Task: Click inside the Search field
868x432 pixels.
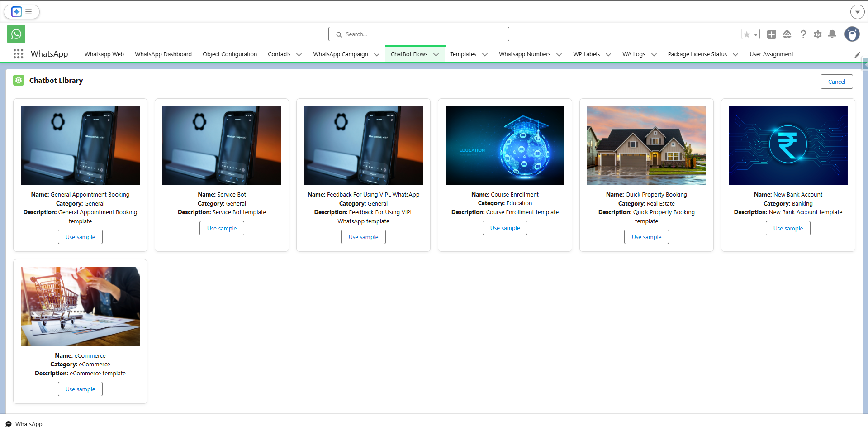Action: (x=418, y=34)
